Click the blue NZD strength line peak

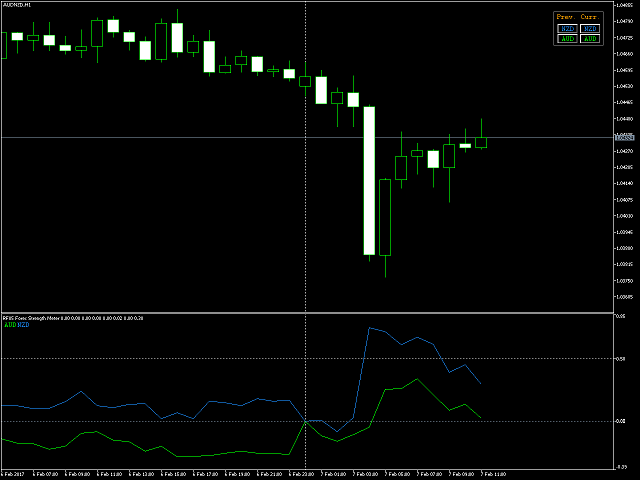point(369,328)
